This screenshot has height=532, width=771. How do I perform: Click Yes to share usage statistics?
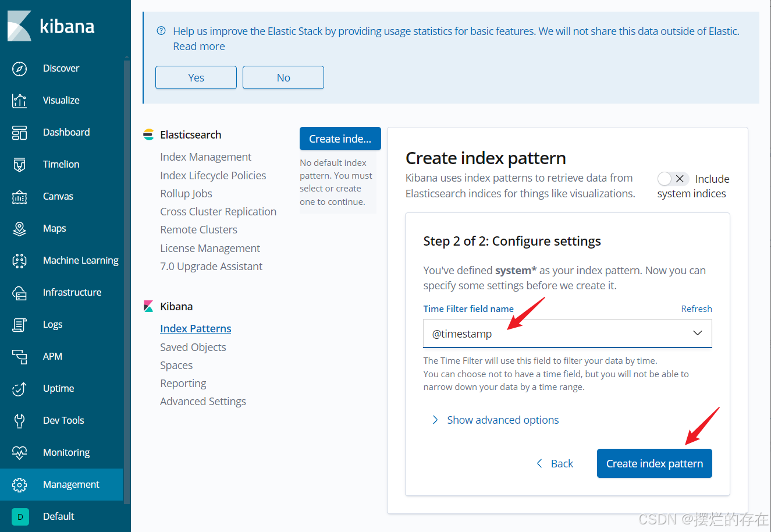point(196,77)
